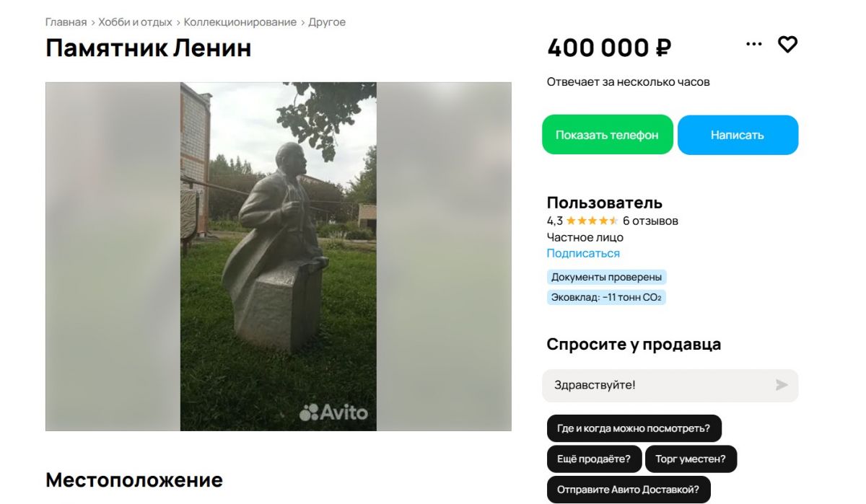The width and height of the screenshot is (866, 504).
Task: Choose the 'Торг уместен?' quick question
Action: [691, 459]
